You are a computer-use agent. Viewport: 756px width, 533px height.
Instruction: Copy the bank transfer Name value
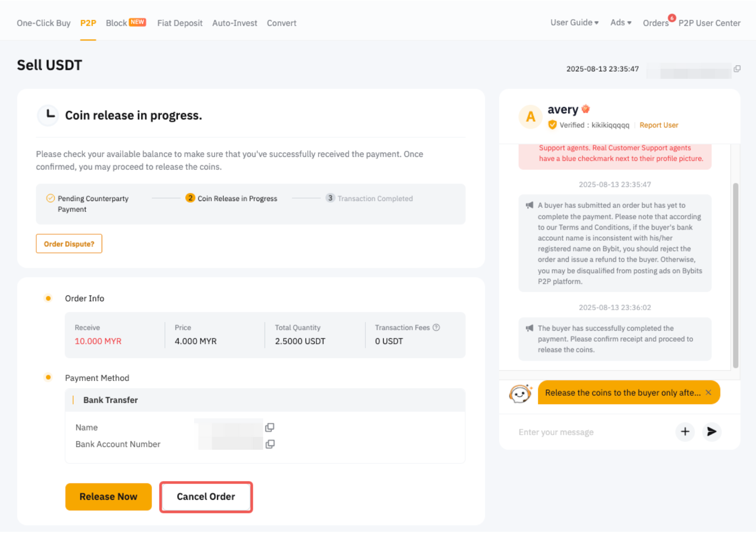point(270,427)
